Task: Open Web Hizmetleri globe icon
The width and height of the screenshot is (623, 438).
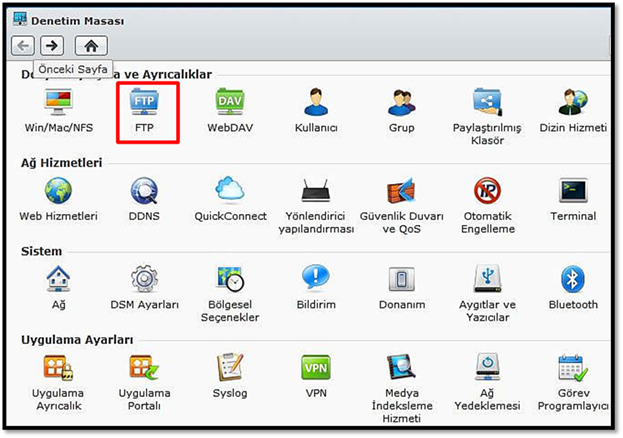Action: 58,193
